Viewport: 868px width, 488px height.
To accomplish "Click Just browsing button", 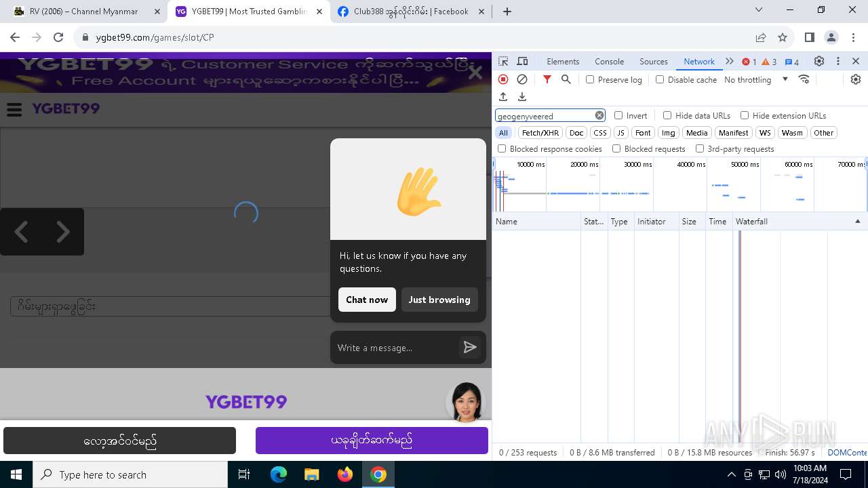I will pyautogui.click(x=439, y=300).
